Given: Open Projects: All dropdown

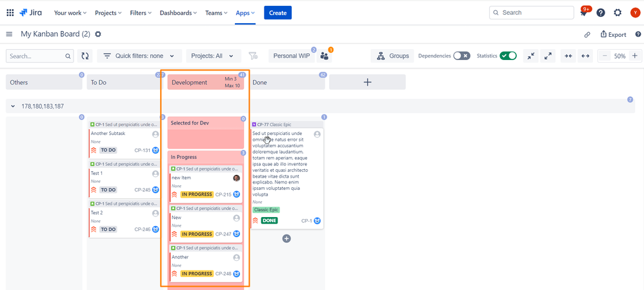Looking at the screenshot, I should pyautogui.click(x=214, y=56).
